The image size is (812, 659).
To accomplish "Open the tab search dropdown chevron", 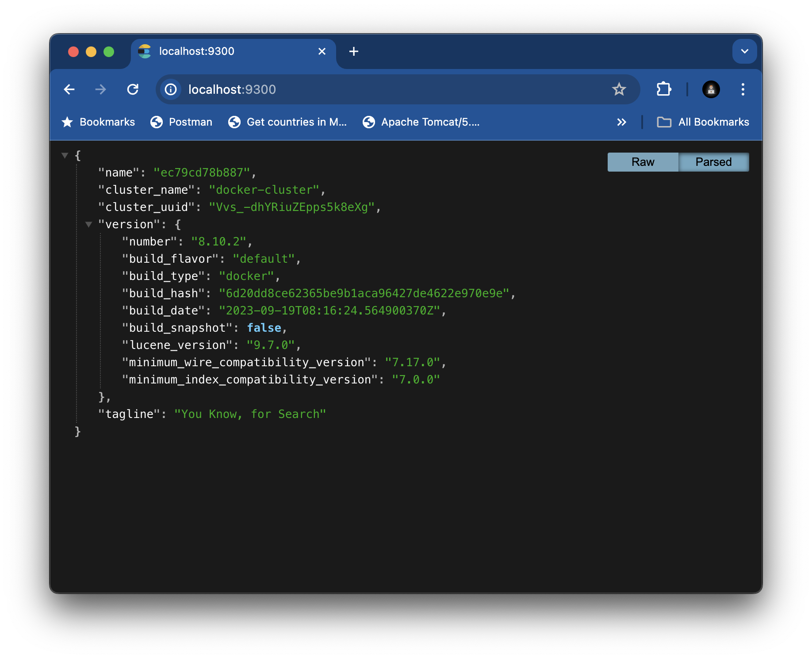I will pos(744,51).
